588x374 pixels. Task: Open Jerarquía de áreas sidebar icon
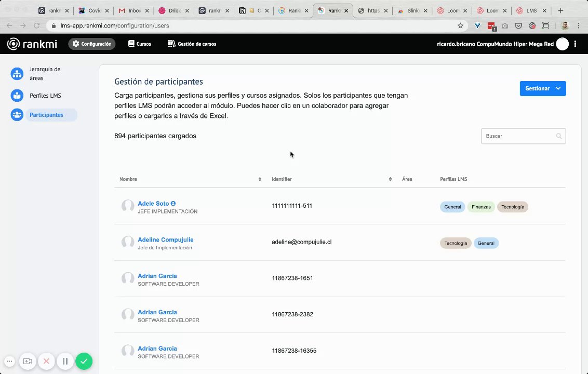[17, 74]
